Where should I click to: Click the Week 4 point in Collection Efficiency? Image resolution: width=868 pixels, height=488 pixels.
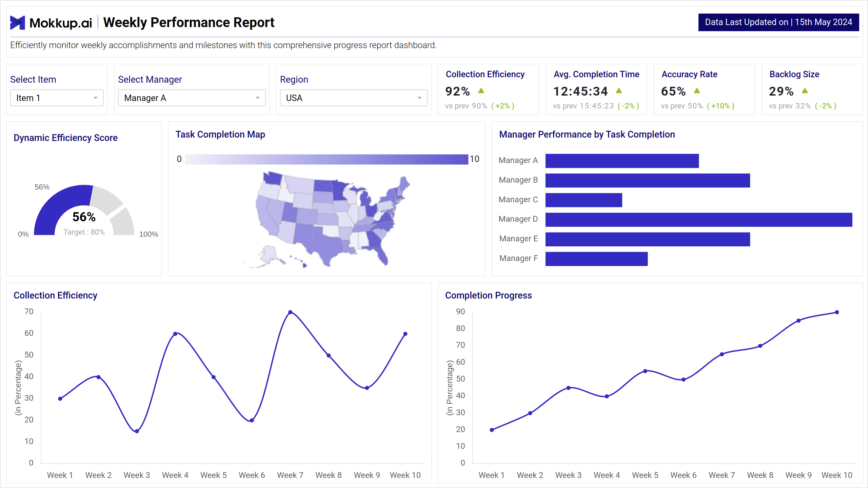click(175, 334)
